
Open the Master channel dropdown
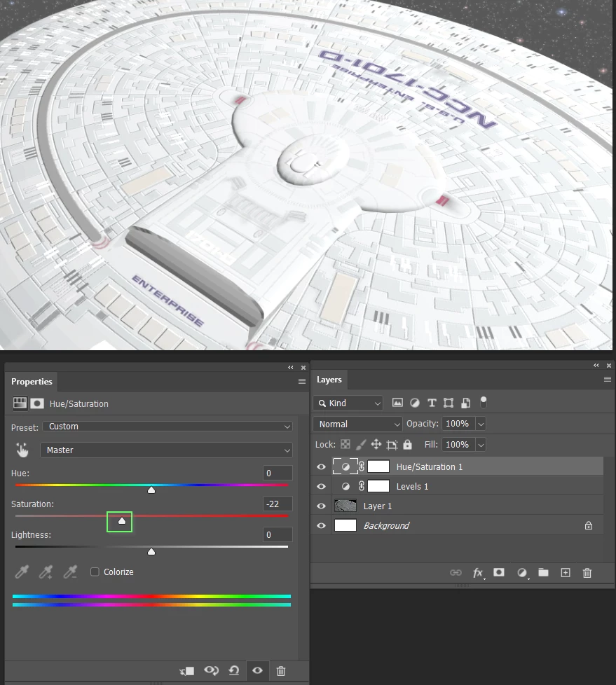pyautogui.click(x=166, y=450)
